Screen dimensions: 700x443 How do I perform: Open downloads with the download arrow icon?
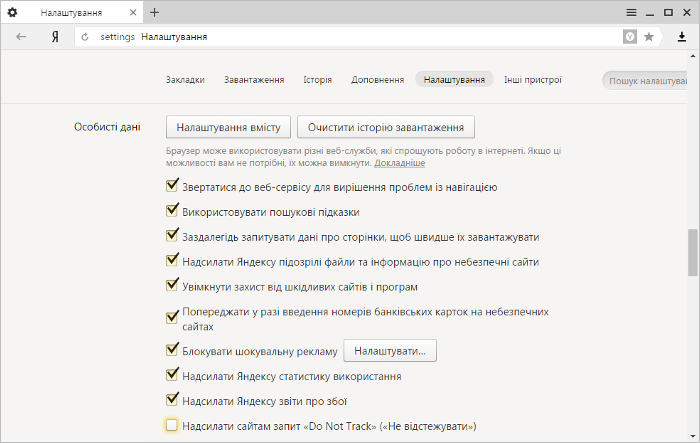pyautogui.click(x=682, y=37)
